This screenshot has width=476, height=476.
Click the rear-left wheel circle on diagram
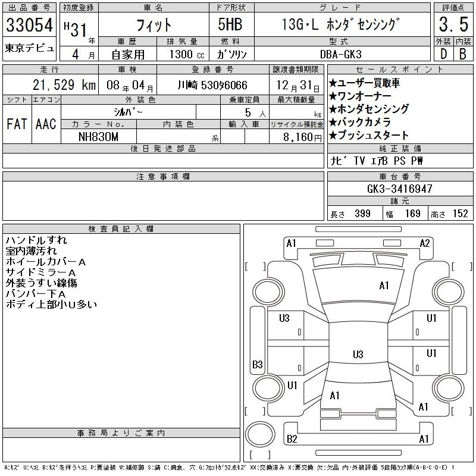click(268, 388)
